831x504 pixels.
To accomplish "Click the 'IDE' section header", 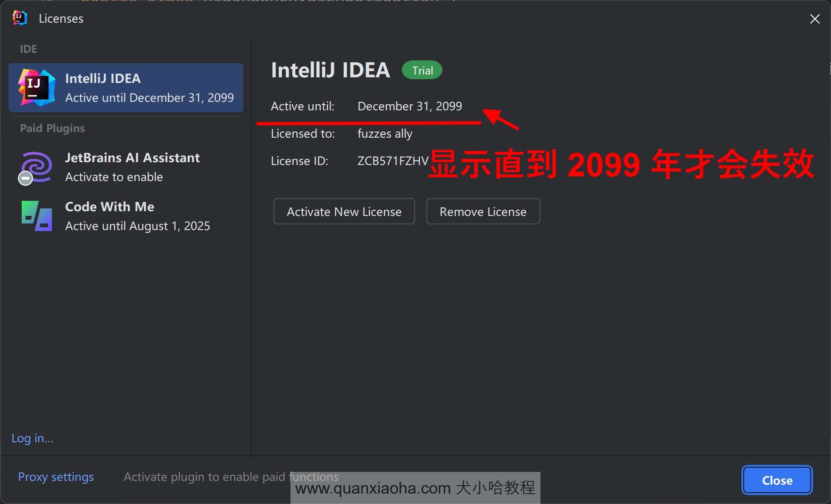I will [28, 49].
